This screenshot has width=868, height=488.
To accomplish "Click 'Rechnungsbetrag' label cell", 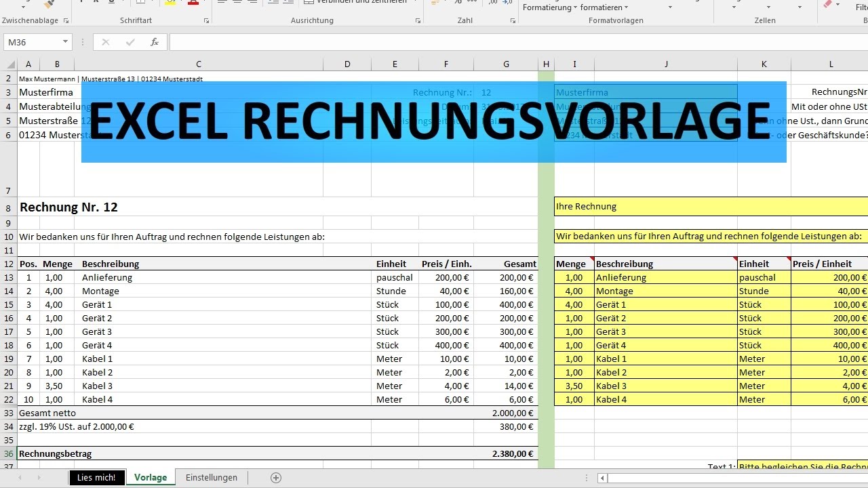I will 56,453.
